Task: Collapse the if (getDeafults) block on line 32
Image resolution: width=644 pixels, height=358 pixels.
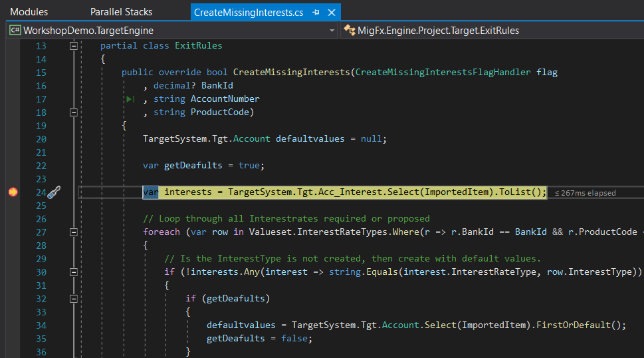Action: click(74, 299)
